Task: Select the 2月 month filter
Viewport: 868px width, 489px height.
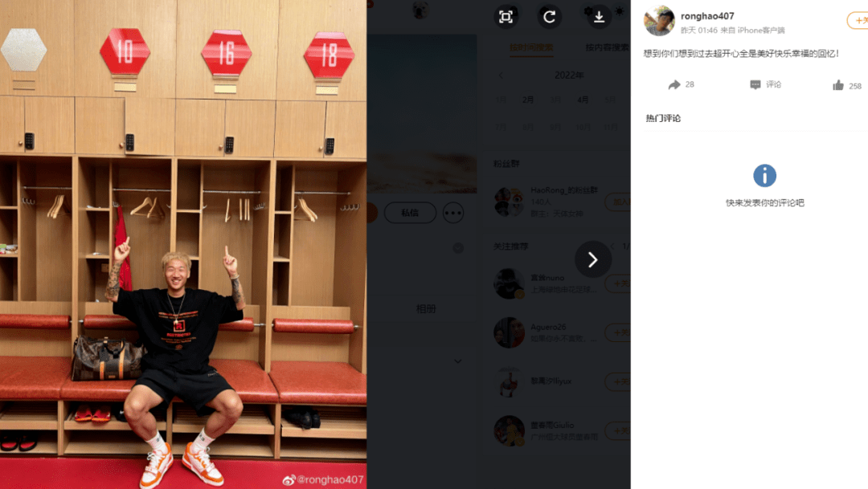Action: 527,100
